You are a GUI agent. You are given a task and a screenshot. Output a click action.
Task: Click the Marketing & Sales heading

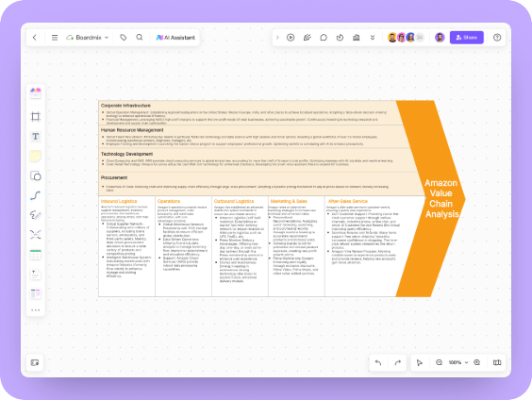pyautogui.click(x=289, y=201)
